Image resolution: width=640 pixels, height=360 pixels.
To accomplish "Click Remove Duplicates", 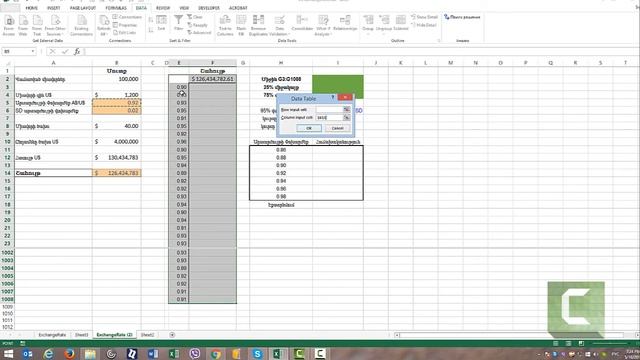I will point(258,25).
